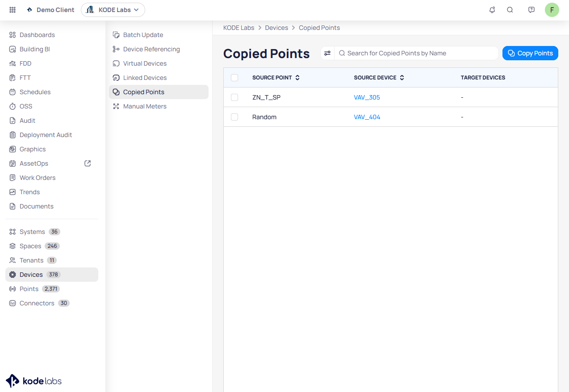
Task: Go to Dashboards in sidebar
Action: tap(37, 35)
